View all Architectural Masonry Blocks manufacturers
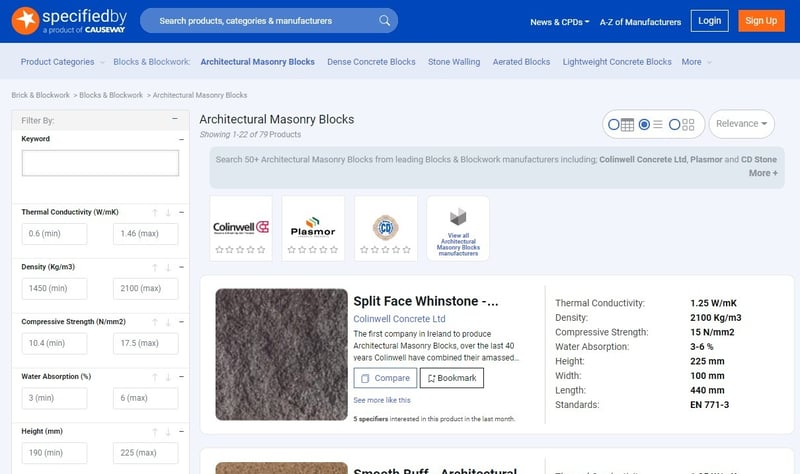The width and height of the screenshot is (800, 474). click(x=458, y=228)
